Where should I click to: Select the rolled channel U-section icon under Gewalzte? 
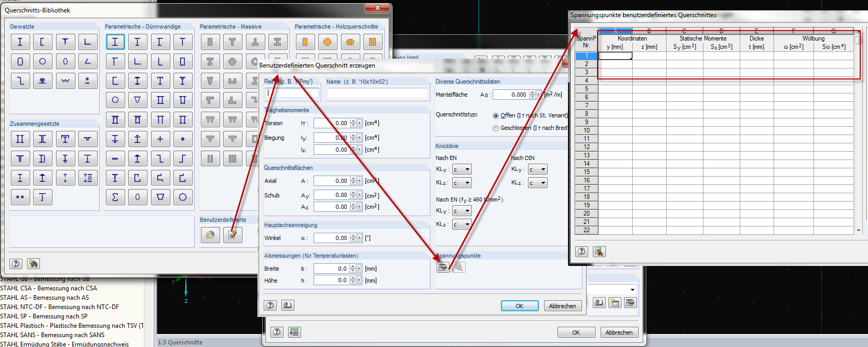(x=43, y=42)
